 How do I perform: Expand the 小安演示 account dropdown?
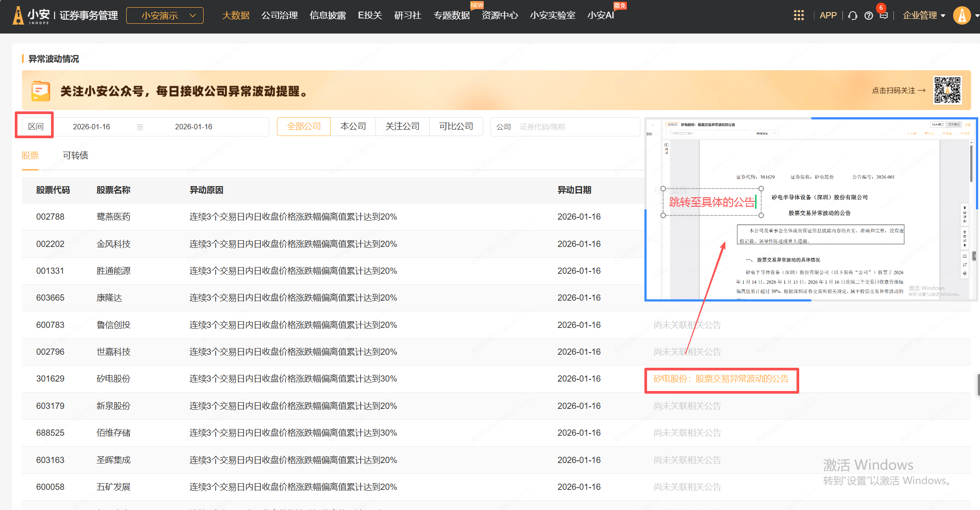click(x=165, y=16)
